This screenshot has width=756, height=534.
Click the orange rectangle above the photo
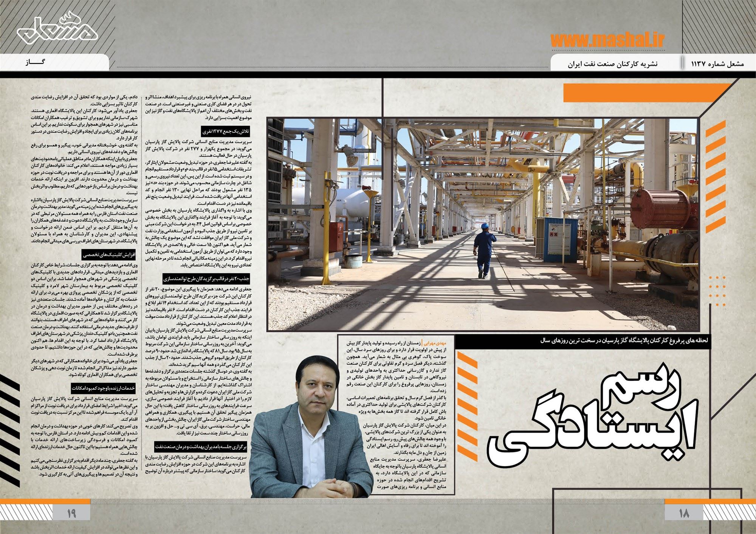[647, 93]
